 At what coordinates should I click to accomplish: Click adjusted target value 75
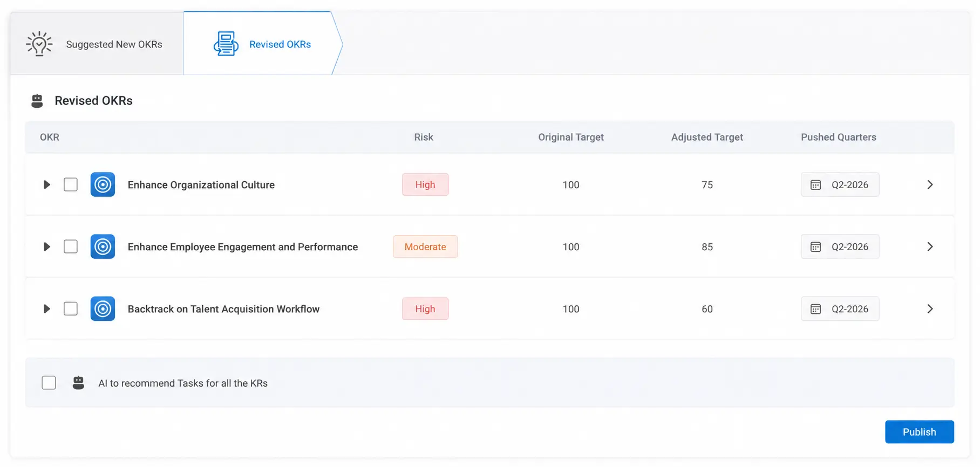(707, 185)
